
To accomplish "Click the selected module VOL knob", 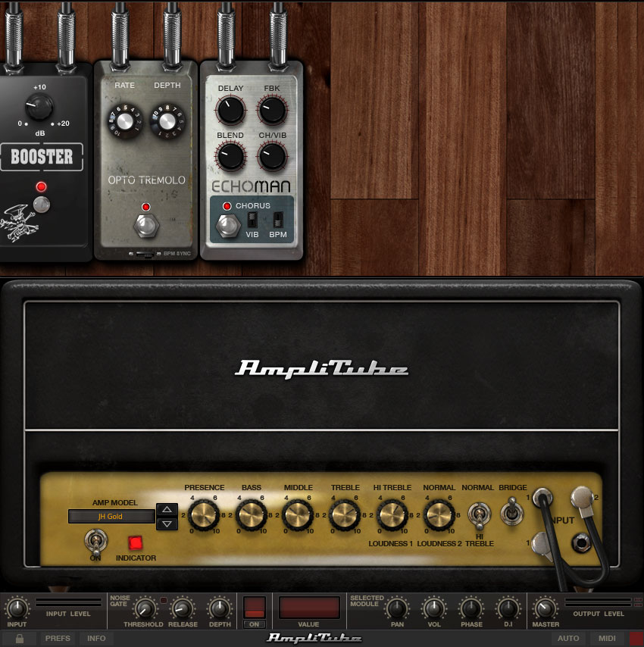I will [434, 608].
